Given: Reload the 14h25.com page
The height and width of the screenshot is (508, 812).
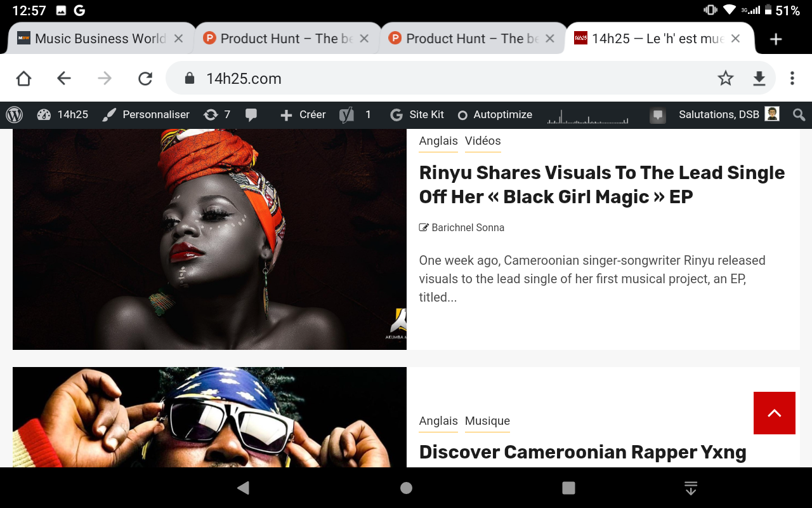Looking at the screenshot, I should coord(145,78).
